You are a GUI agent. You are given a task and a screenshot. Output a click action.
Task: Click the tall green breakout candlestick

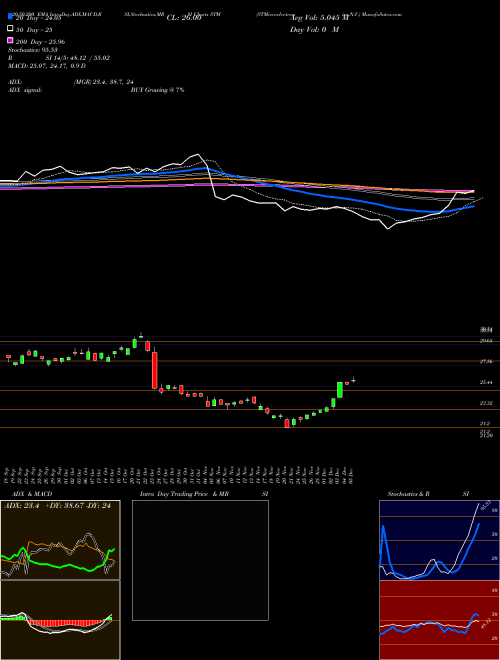coord(340,390)
